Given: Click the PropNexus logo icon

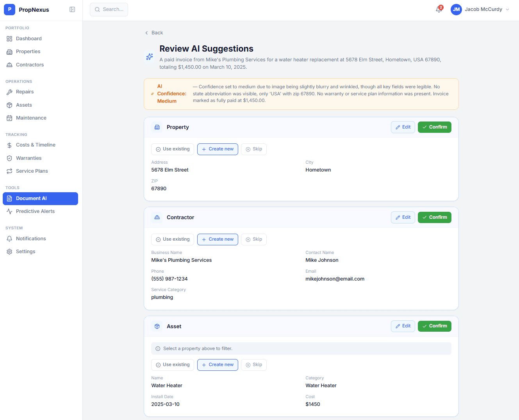Looking at the screenshot, I should [9, 9].
